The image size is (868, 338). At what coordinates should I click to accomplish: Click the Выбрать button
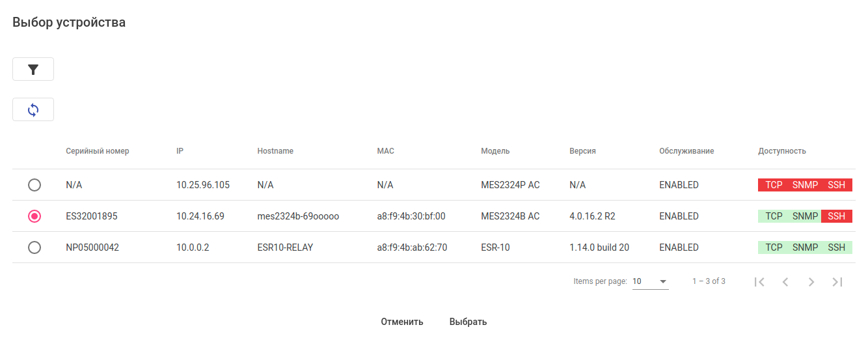468,322
